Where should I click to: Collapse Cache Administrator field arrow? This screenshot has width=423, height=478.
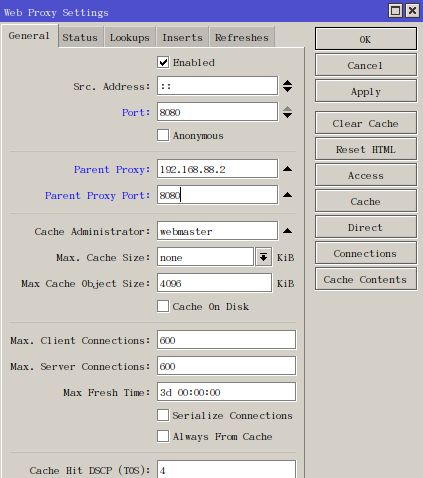[287, 231]
